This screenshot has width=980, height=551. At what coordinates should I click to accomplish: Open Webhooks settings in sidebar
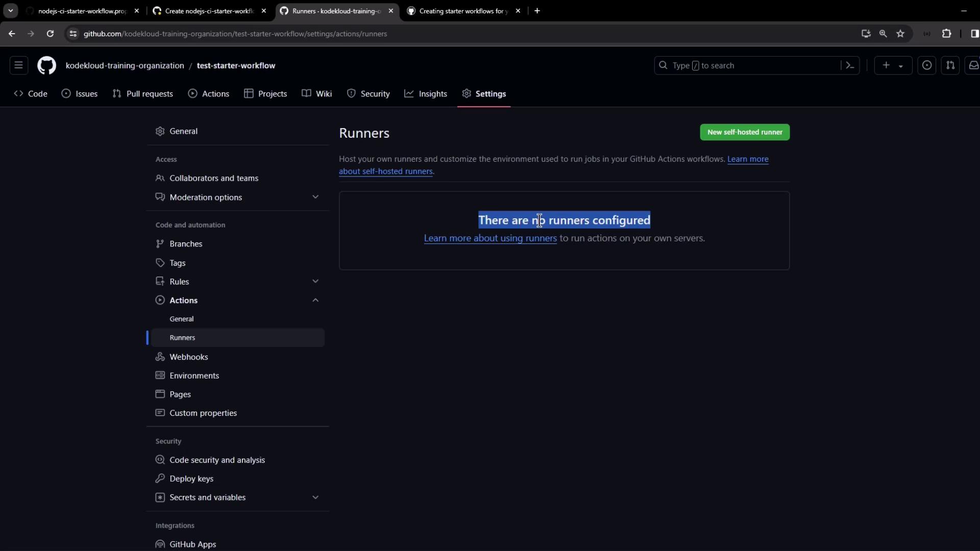188,357
